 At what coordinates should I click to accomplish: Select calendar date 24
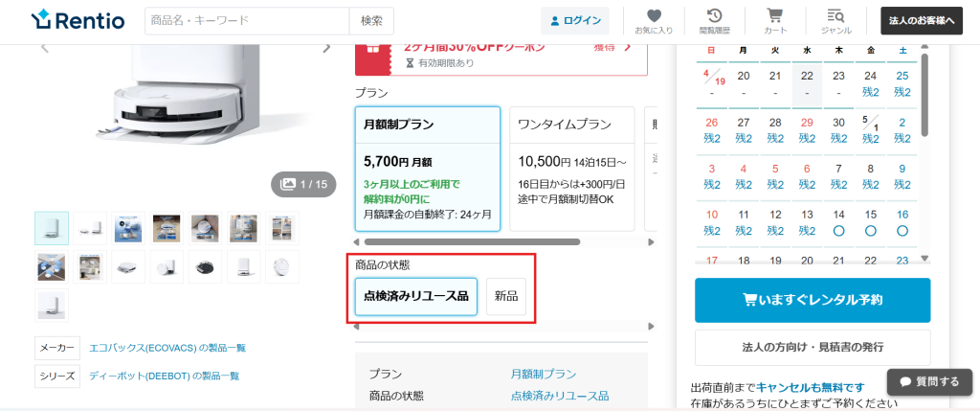[x=871, y=83]
